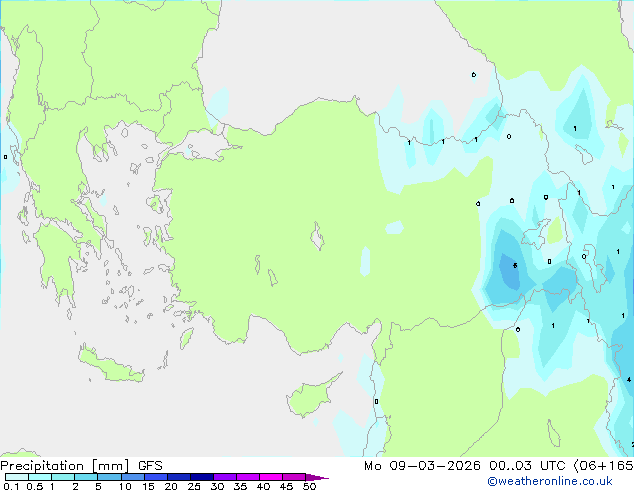
Task: Click the over-50 mm legend arrow tip
Action: point(317,477)
